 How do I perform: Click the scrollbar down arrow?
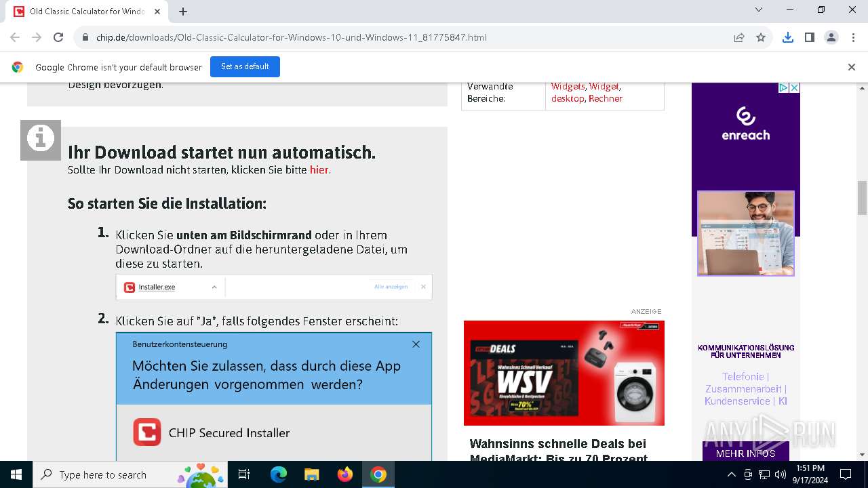(x=862, y=455)
